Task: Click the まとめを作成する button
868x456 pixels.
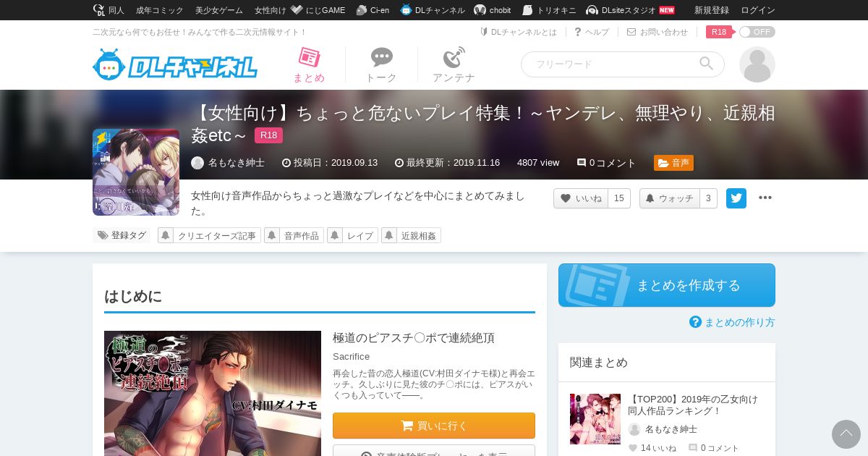Action: pos(667,285)
